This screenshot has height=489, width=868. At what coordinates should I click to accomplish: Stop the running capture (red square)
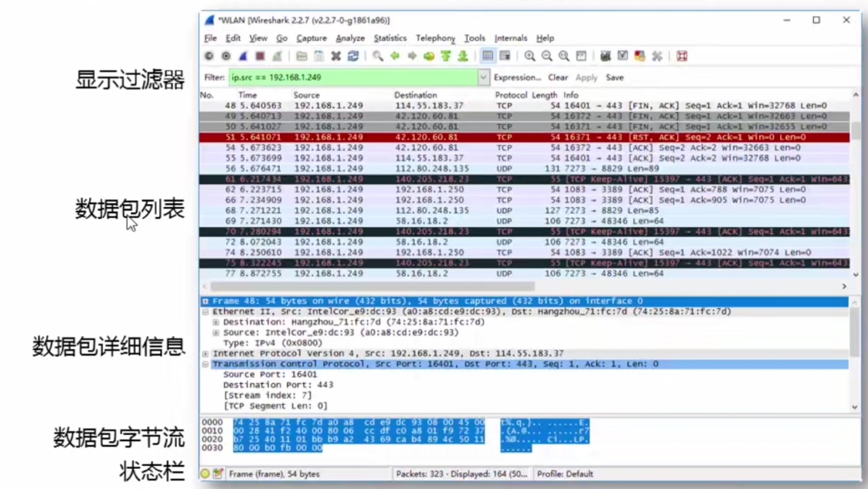[260, 56]
